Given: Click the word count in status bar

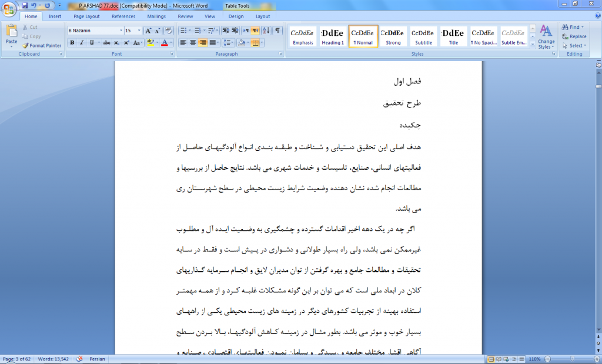Looking at the screenshot, I should point(52,359).
